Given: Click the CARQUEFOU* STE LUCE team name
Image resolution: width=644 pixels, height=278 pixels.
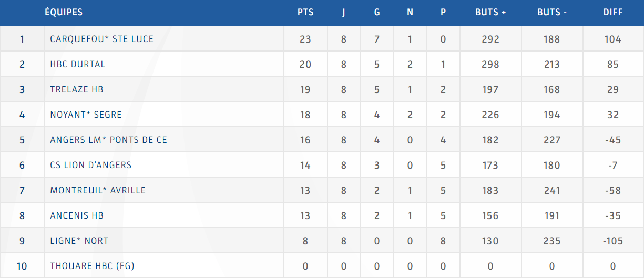Looking at the screenshot, I should pos(101,39).
